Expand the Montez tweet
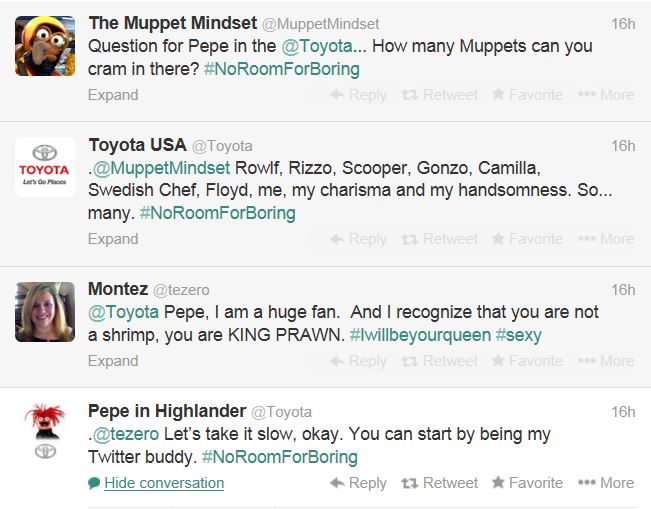The height and width of the screenshot is (509, 651). (113, 361)
